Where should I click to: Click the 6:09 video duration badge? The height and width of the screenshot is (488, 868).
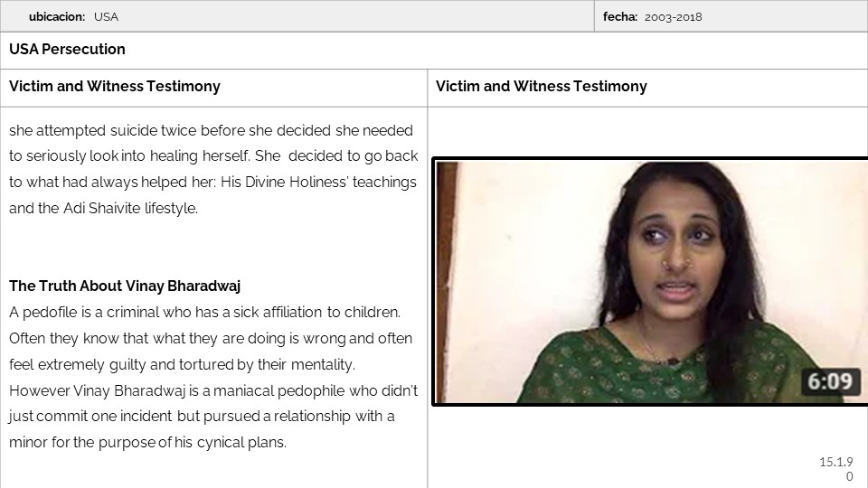[x=830, y=381]
